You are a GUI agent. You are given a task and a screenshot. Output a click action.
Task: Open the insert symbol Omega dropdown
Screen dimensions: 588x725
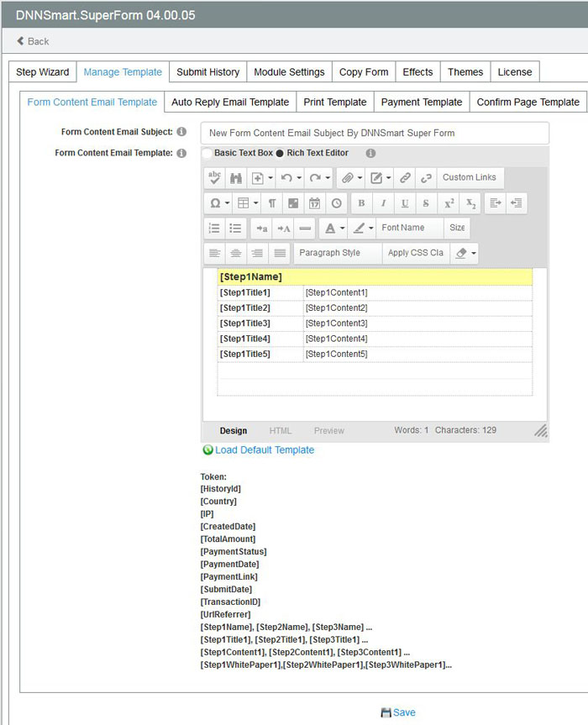(219, 203)
